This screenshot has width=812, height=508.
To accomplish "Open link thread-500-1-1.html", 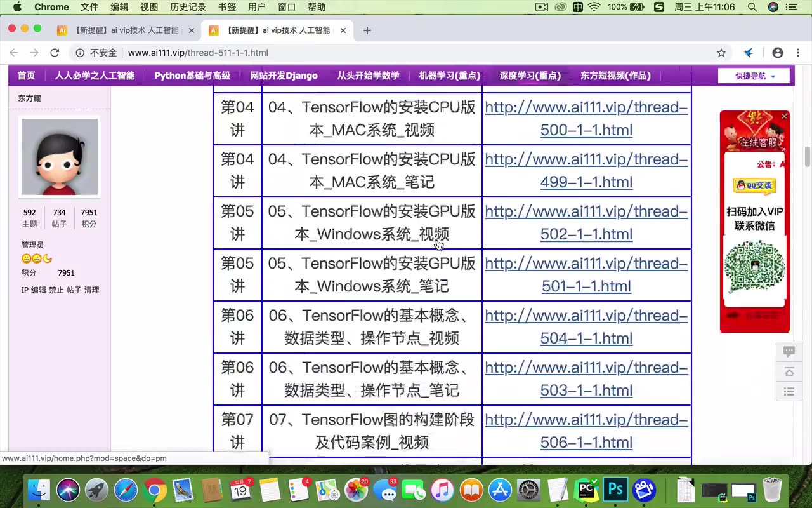I will coord(586,119).
